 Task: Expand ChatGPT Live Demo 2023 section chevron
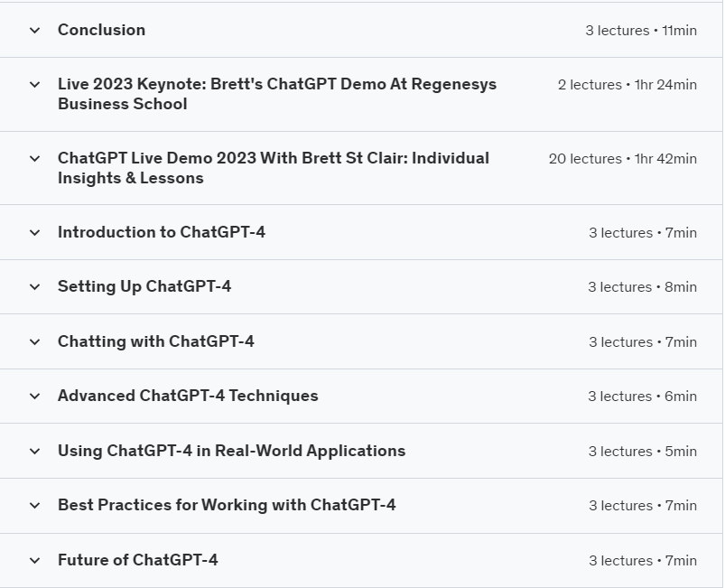[x=34, y=159]
